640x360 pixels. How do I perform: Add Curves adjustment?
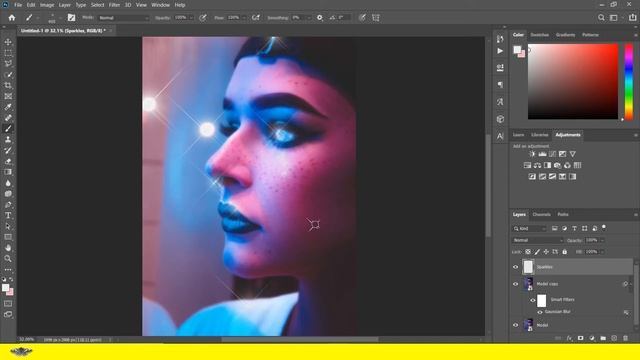click(x=552, y=154)
